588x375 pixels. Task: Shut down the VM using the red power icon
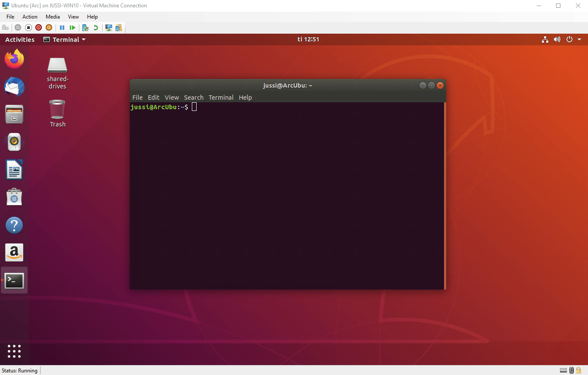[x=39, y=28]
